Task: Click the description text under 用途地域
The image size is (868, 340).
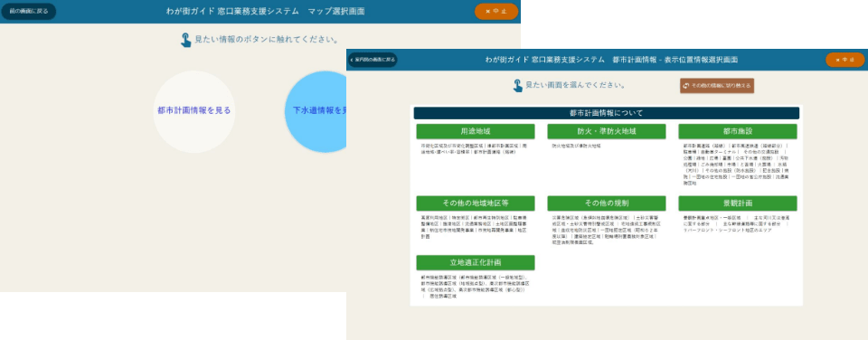Action: 474,148
